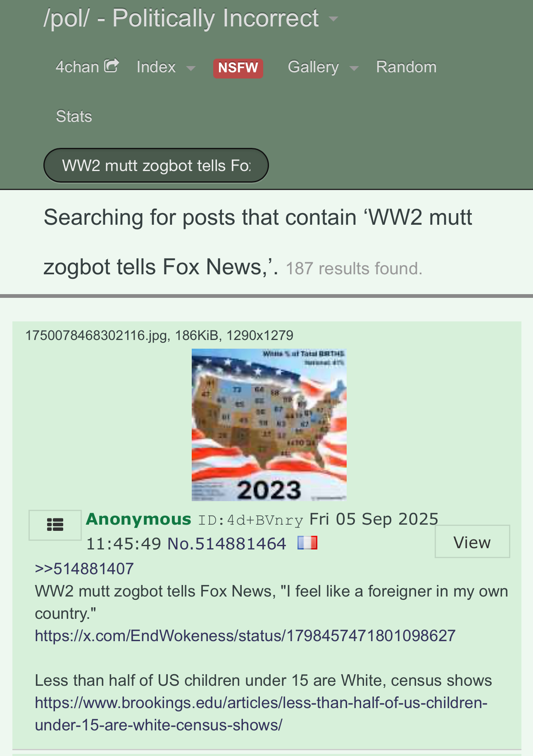Expand the Gallery dropdown arrow
The height and width of the screenshot is (756, 533).
354,68
